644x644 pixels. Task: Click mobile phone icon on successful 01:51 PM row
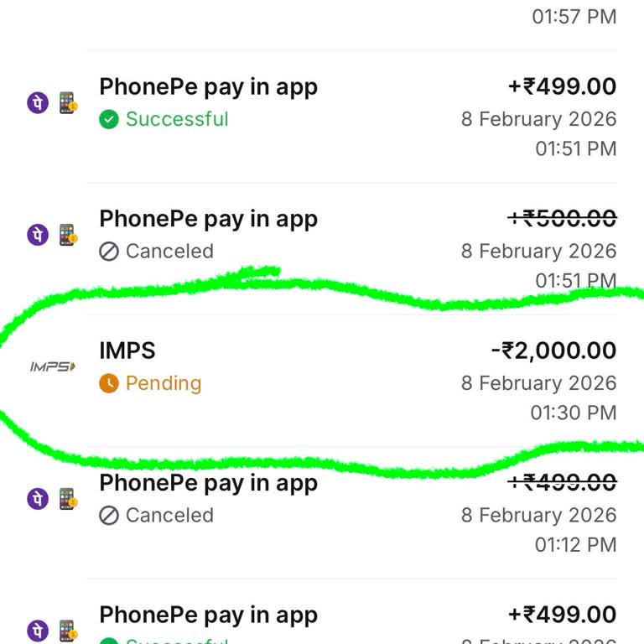[68, 103]
